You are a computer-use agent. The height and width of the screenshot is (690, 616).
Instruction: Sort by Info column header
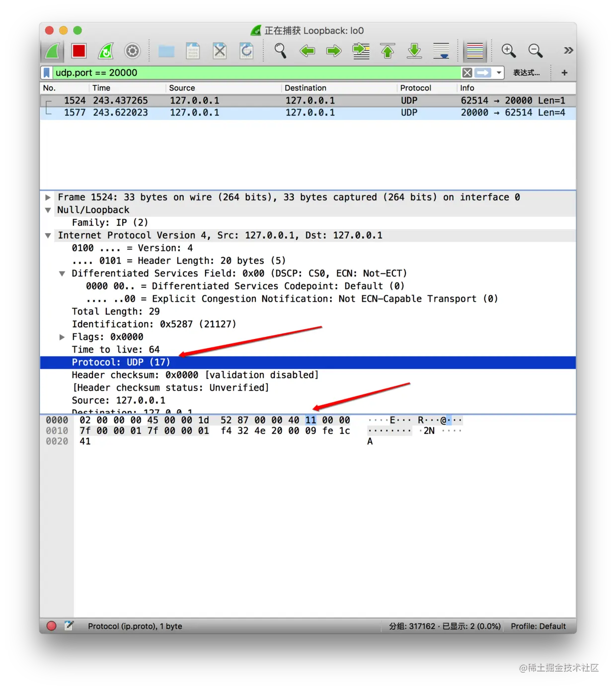coord(516,88)
